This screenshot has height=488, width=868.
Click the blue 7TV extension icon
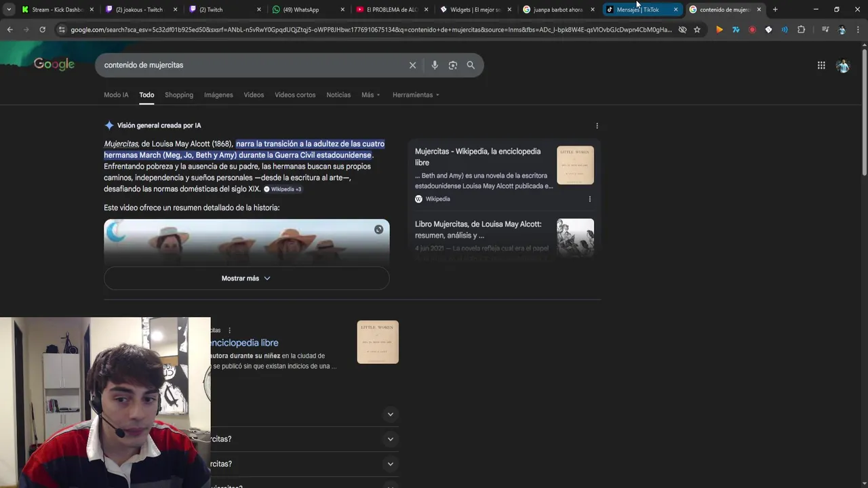point(736,30)
